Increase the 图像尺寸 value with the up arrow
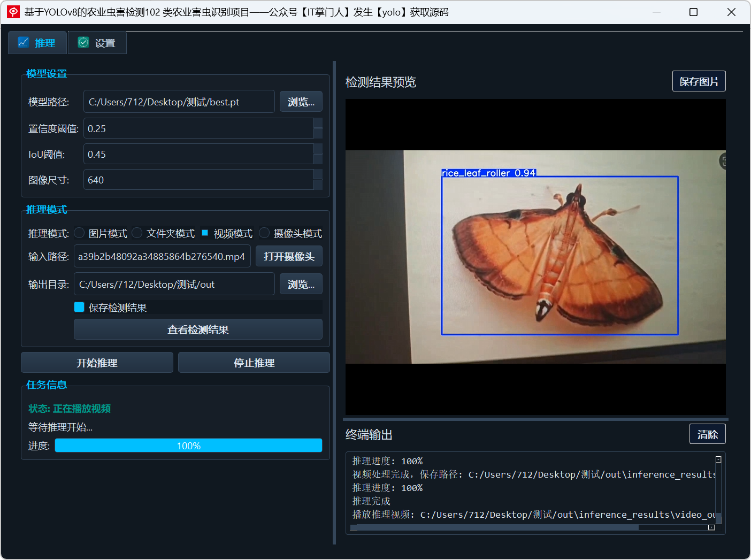Screen dimensions: 751x560 (x=318, y=174)
